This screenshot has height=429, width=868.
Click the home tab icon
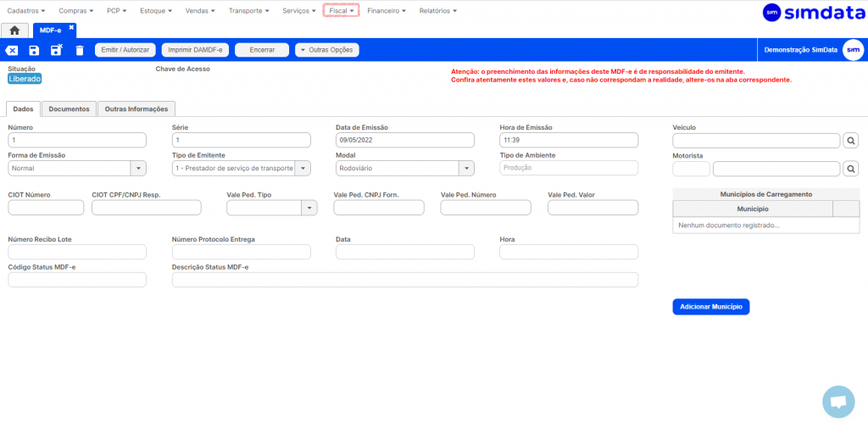pos(14,30)
